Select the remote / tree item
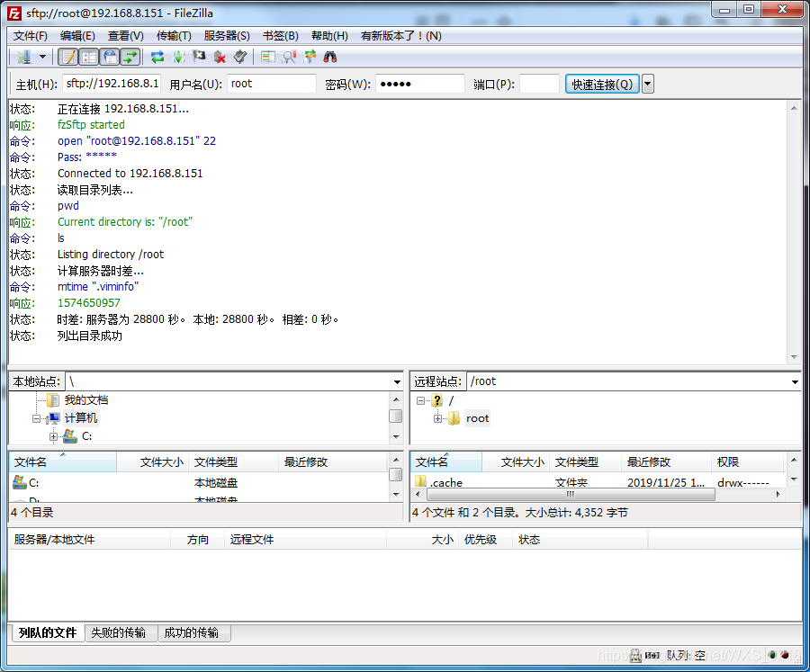Viewport: 810px width, 672px height. (451, 400)
